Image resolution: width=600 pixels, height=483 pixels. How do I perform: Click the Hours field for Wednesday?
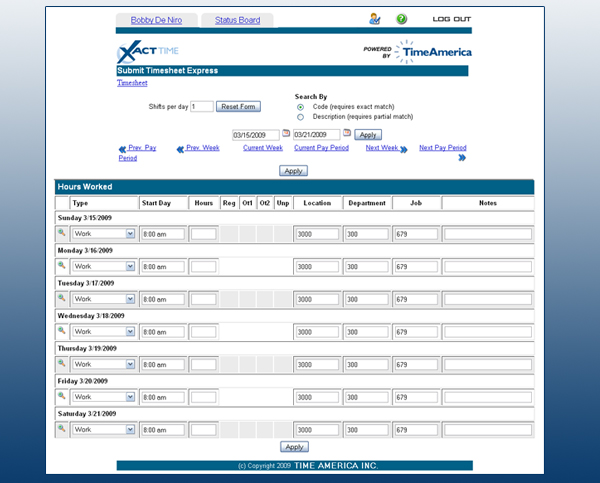[x=204, y=332]
